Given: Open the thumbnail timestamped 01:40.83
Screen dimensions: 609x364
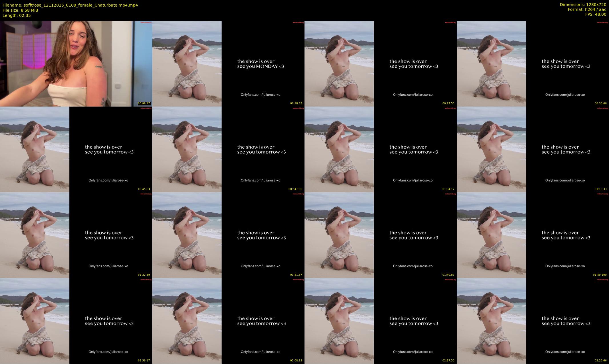Looking at the screenshot, I should (380, 235).
